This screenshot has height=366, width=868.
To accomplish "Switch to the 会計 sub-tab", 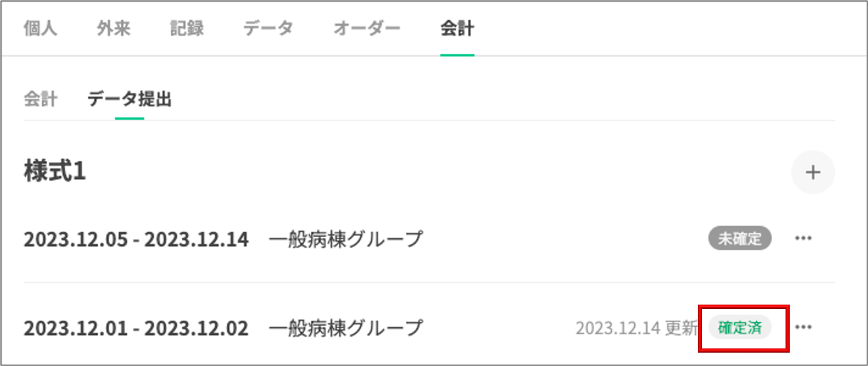I will click(40, 99).
